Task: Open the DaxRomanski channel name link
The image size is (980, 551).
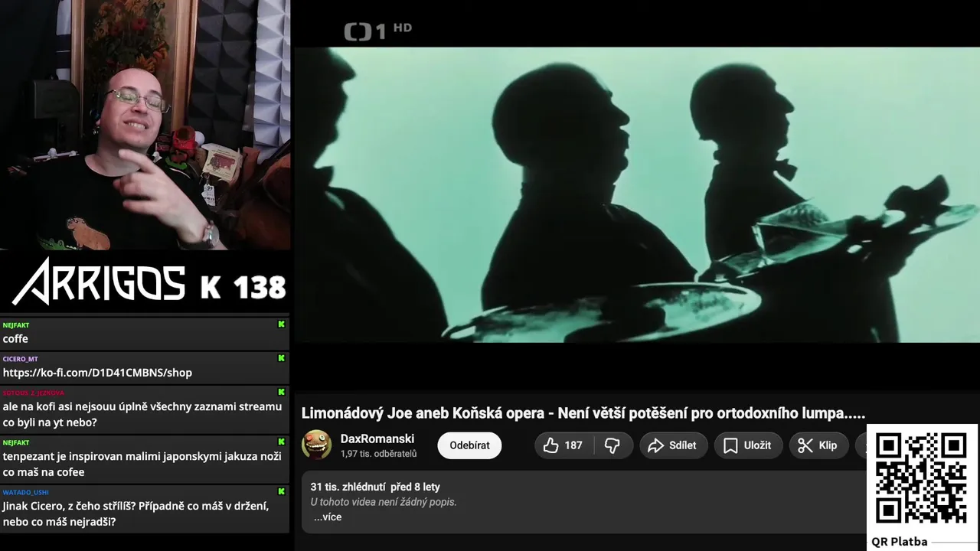Action: coord(377,439)
